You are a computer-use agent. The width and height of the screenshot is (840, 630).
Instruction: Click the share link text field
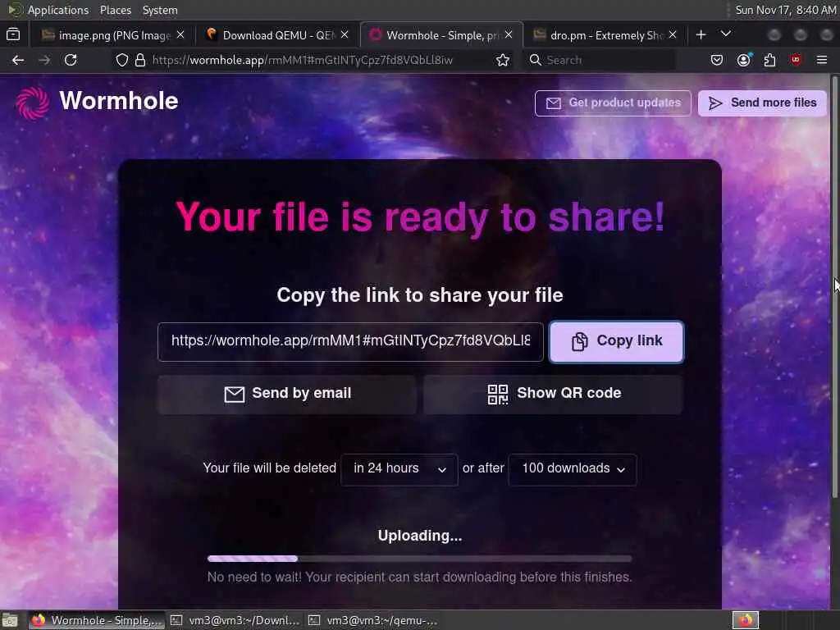click(x=350, y=342)
